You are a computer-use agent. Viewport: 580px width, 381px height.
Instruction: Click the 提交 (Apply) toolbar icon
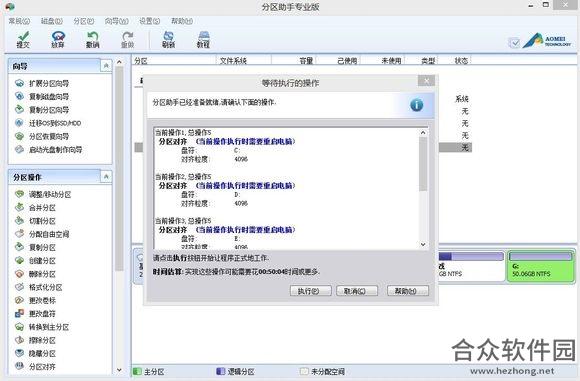coord(23,39)
